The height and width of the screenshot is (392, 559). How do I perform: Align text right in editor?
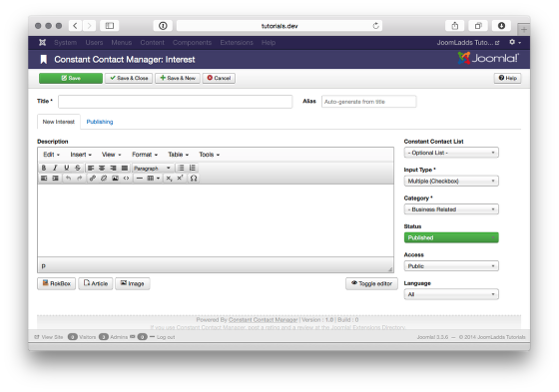coord(113,168)
